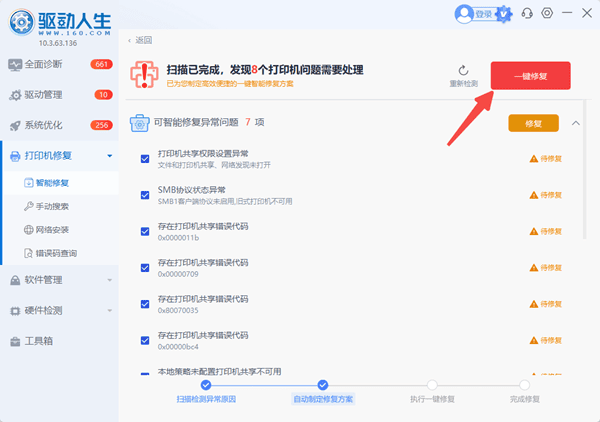Viewport: 600px width, 422px height.
Task: Toggle checkbox for error 0x00000709
Action: pos(145,268)
